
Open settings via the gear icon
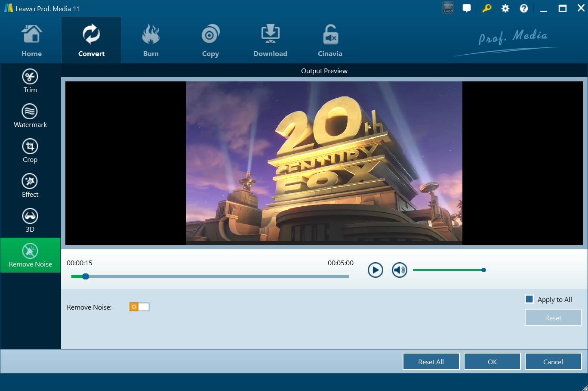[x=505, y=8]
